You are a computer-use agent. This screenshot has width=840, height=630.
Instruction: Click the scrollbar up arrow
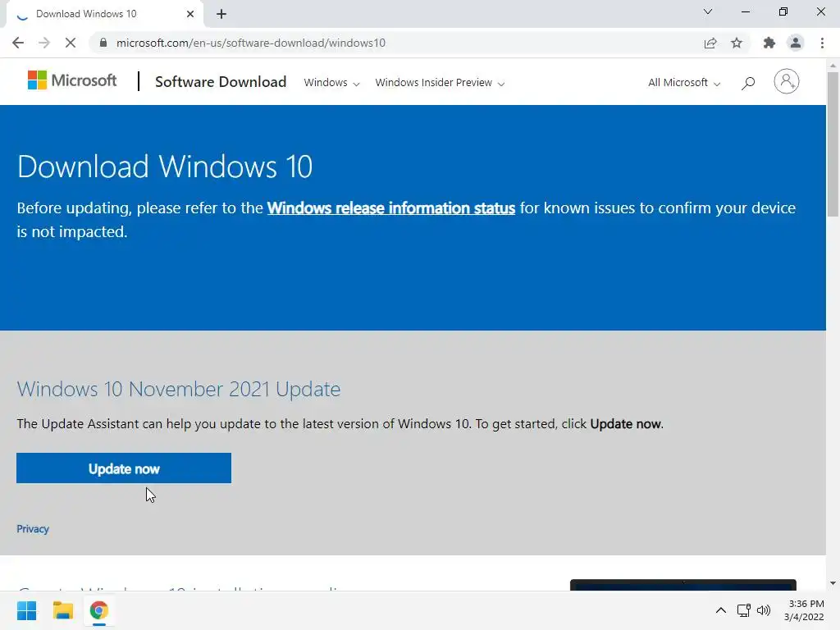pos(833,66)
